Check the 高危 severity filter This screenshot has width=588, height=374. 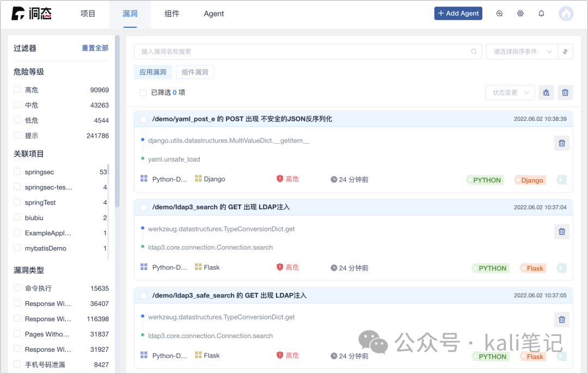click(x=17, y=89)
